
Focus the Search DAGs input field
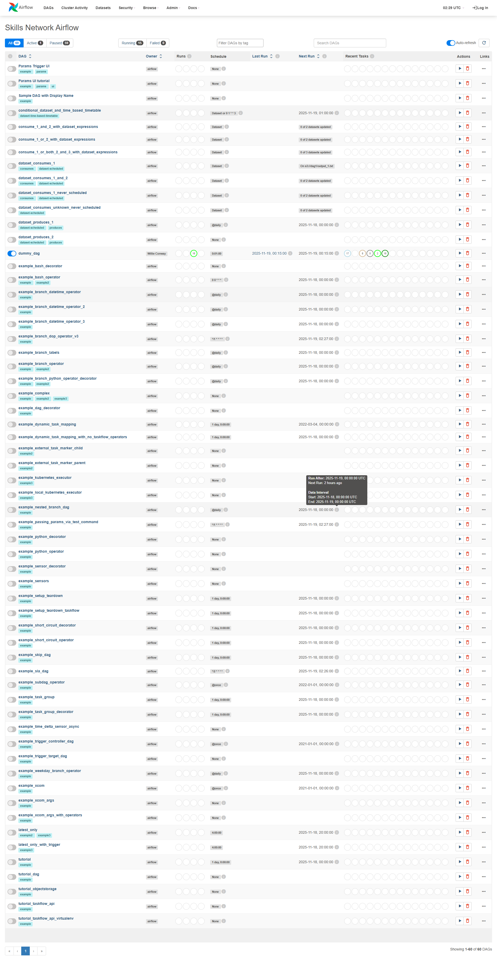(349, 43)
